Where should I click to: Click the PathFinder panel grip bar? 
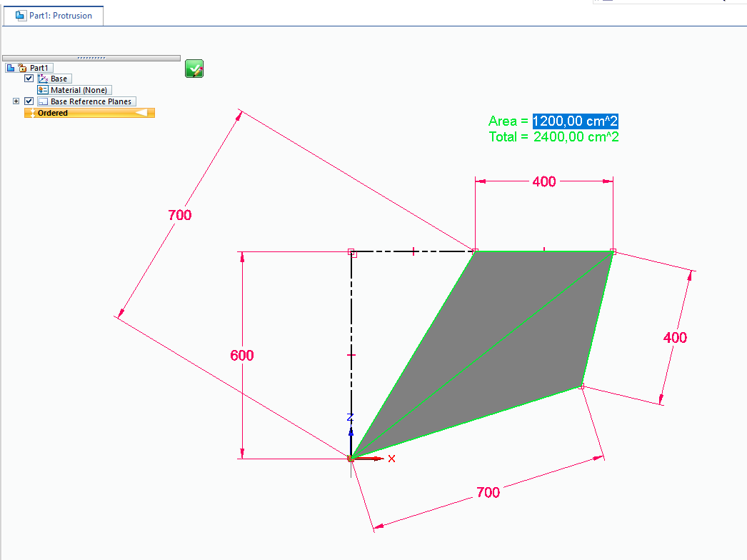91,58
